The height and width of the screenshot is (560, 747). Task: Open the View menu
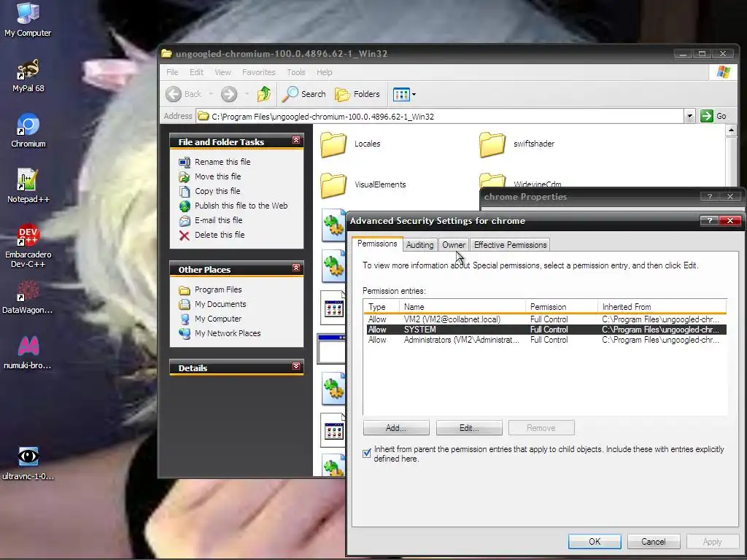tap(222, 72)
